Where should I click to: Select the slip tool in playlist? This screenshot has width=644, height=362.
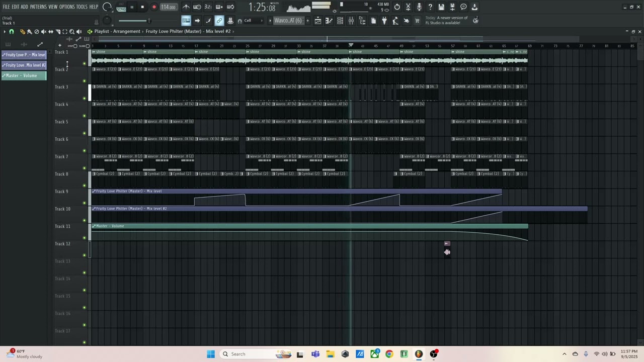coord(51,32)
